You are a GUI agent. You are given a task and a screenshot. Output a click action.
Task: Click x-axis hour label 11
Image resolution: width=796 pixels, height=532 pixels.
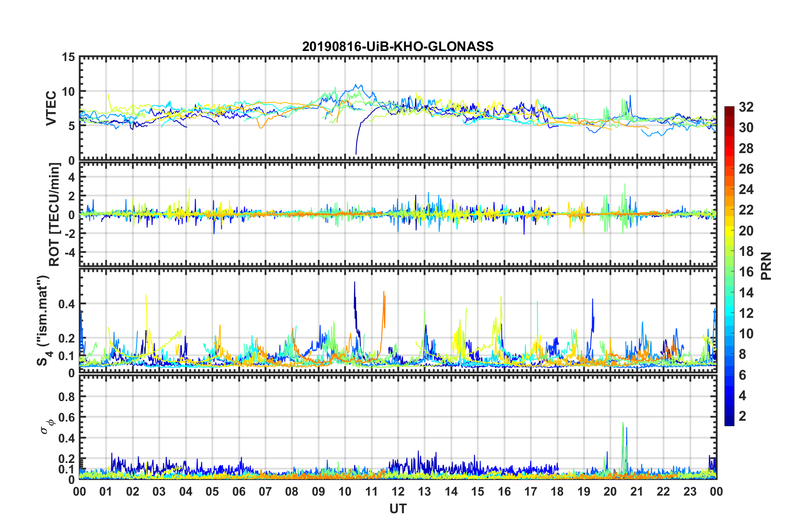click(x=372, y=491)
